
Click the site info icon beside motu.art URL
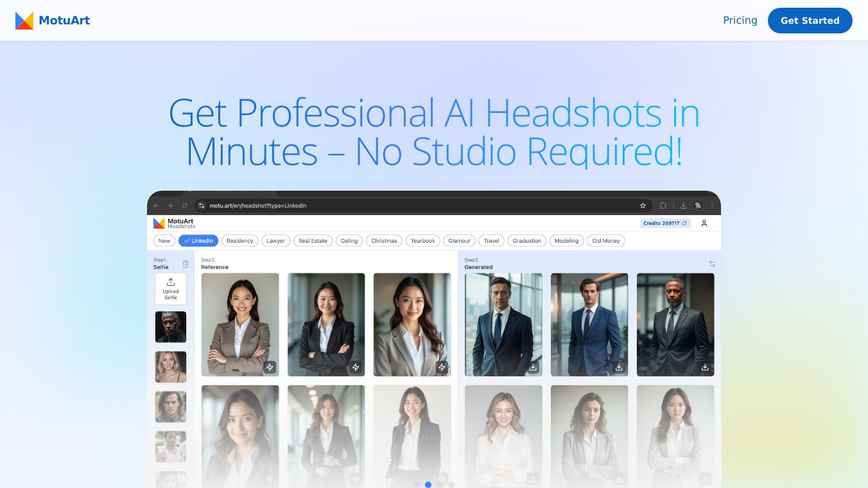201,205
